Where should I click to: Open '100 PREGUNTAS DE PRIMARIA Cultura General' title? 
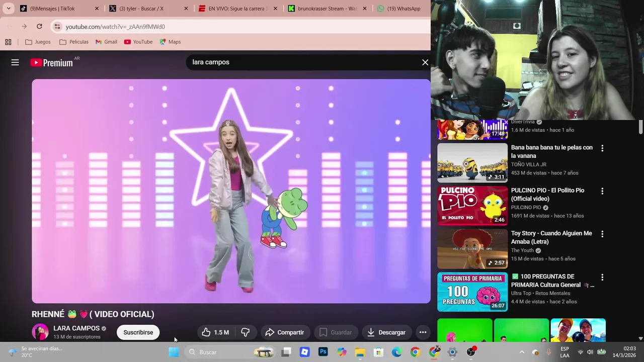(552, 281)
